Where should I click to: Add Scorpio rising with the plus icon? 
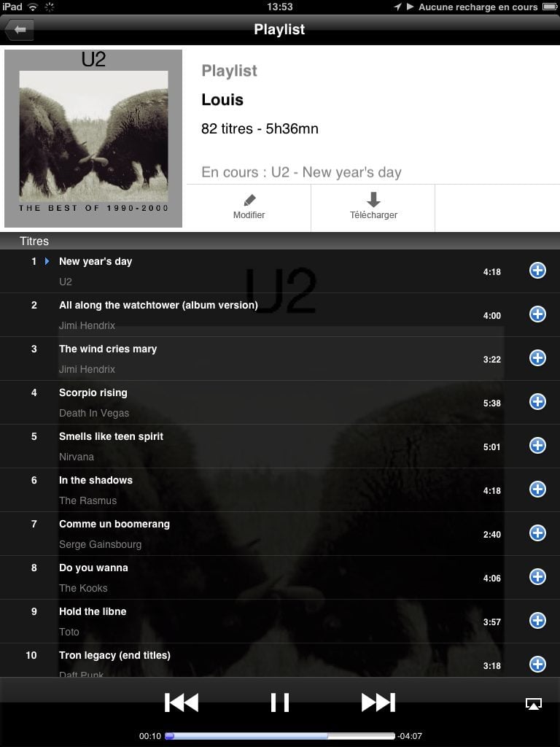coord(537,402)
